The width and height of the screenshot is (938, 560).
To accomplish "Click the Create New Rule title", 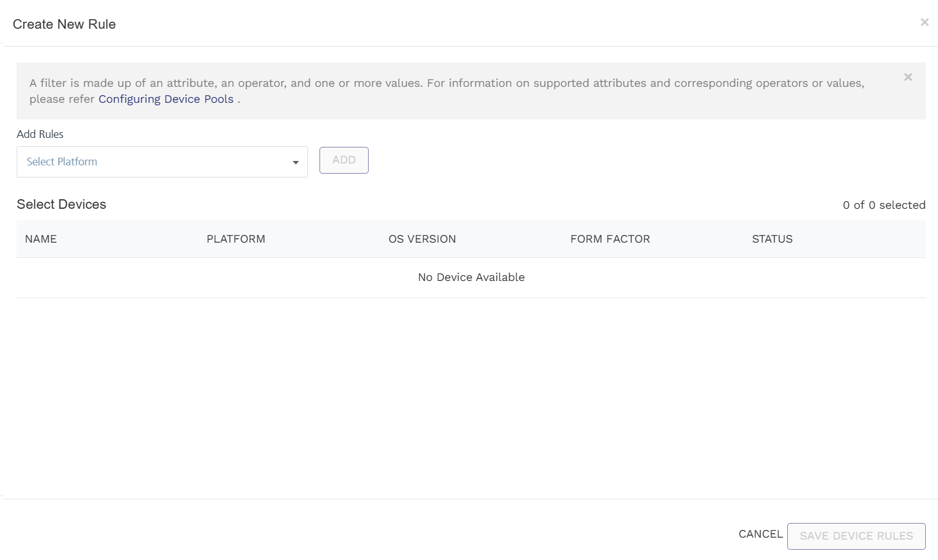I will (x=65, y=24).
